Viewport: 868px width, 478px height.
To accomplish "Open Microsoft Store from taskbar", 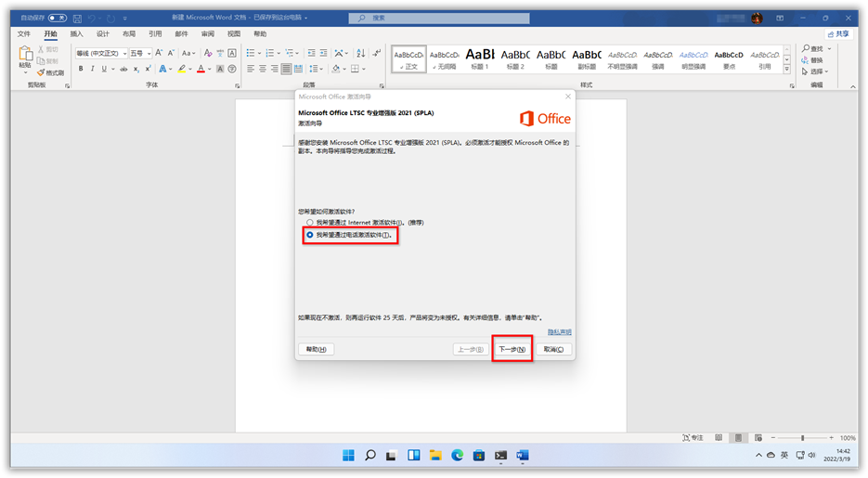I will coord(479,456).
